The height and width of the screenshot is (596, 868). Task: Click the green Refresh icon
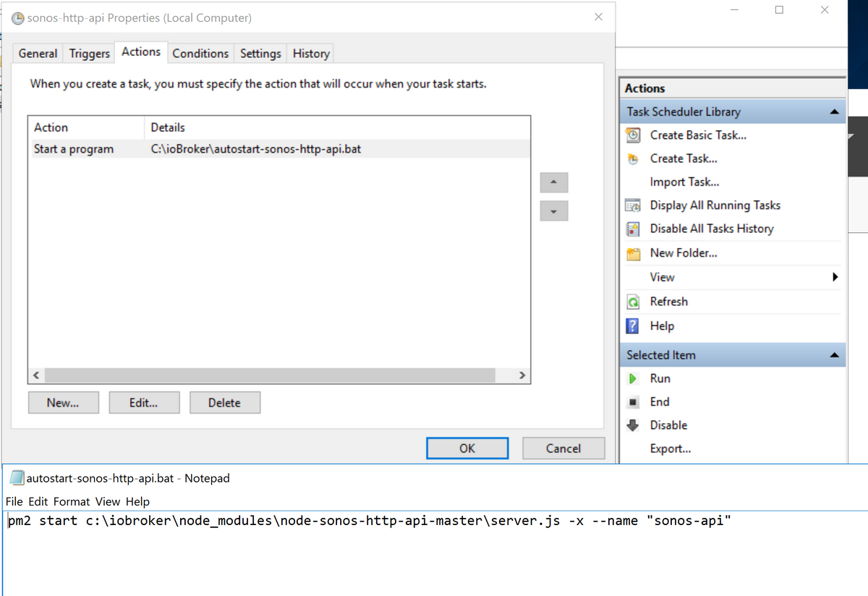click(633, 302)
